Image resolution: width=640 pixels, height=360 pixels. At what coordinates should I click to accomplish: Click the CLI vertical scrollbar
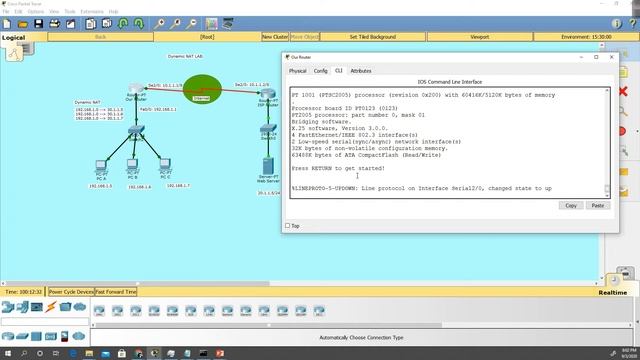tap(607, 142)
